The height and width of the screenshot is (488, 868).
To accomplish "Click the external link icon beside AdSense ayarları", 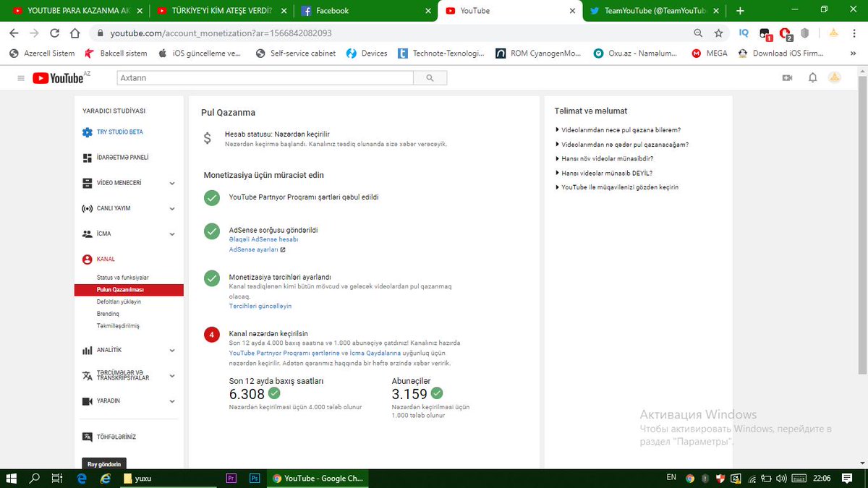I will (283, 249).
